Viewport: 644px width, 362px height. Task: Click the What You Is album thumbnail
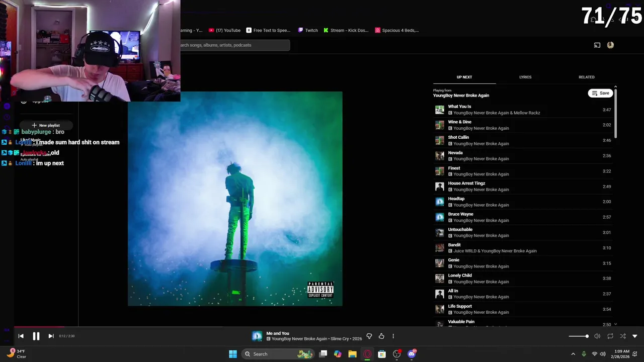(x=440, y=110)
